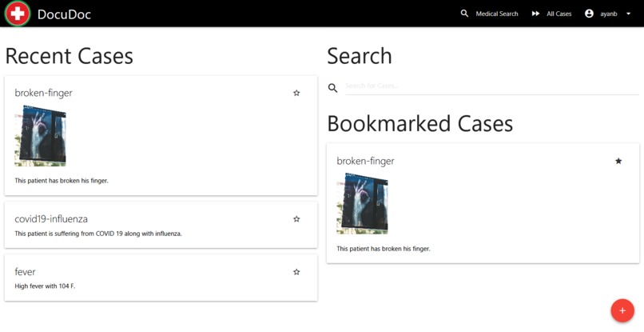Remove bookmark using the filled star
644x332 pixels.
618,161
